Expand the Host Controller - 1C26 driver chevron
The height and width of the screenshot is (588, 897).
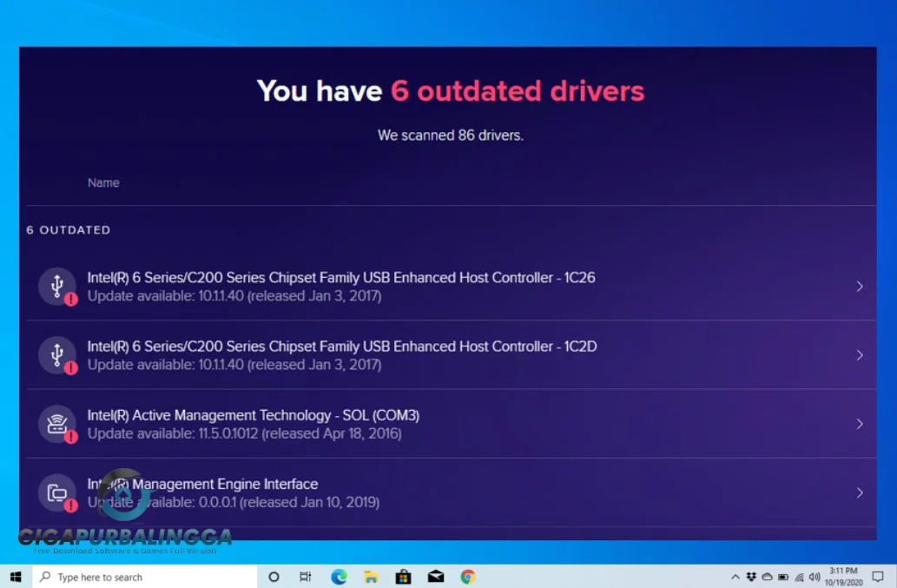860,286
